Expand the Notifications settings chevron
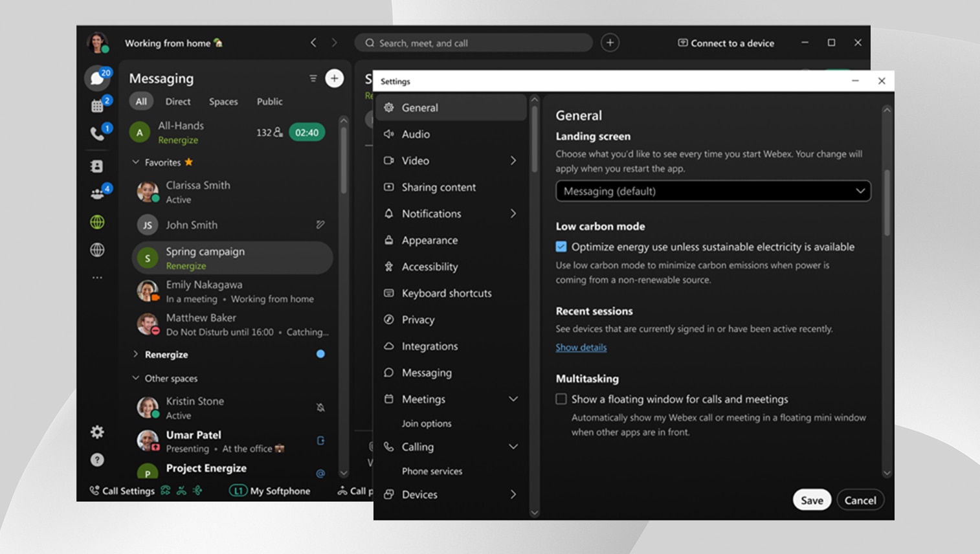Screen dimensions: 980x554 click(x=513, y=214)
